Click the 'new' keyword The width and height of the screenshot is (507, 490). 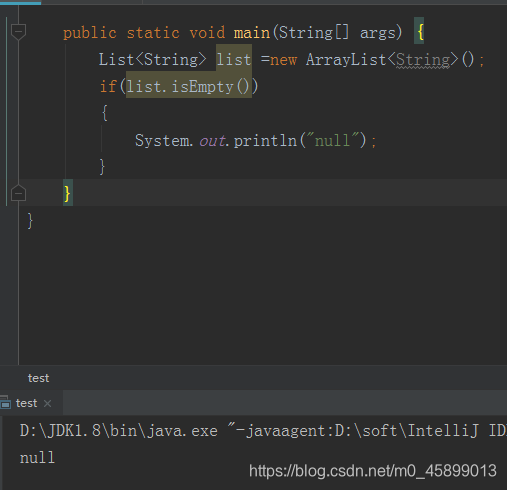pos(283,60)
